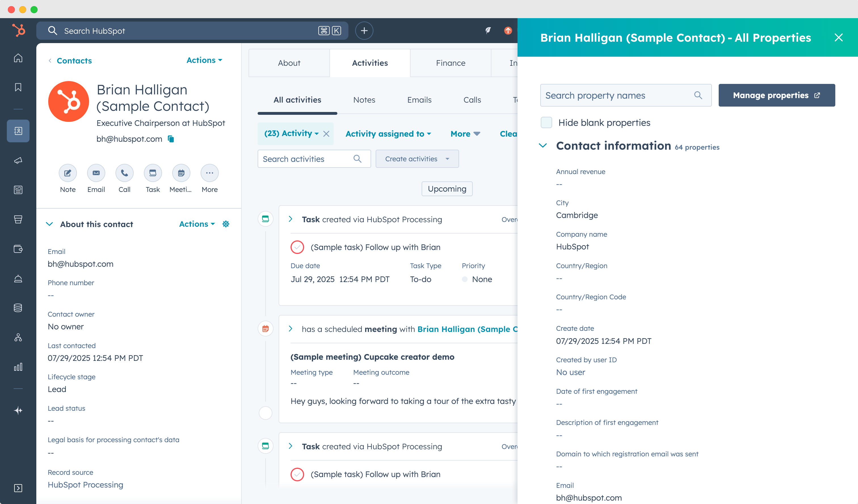858x504 pixels.
Task: Open Brian Halligan meeting link
Action: click(467, 329)
